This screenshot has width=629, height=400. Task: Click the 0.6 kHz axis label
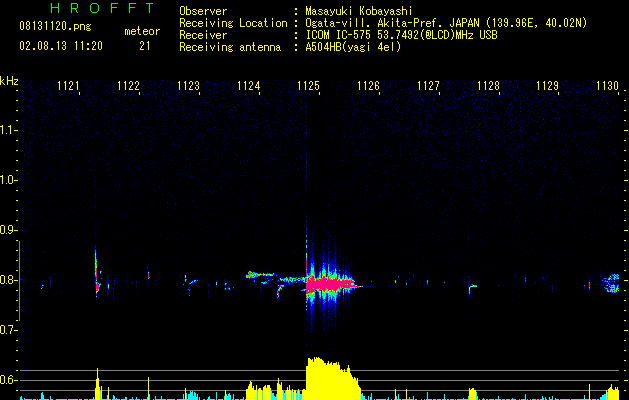(7, 380)
